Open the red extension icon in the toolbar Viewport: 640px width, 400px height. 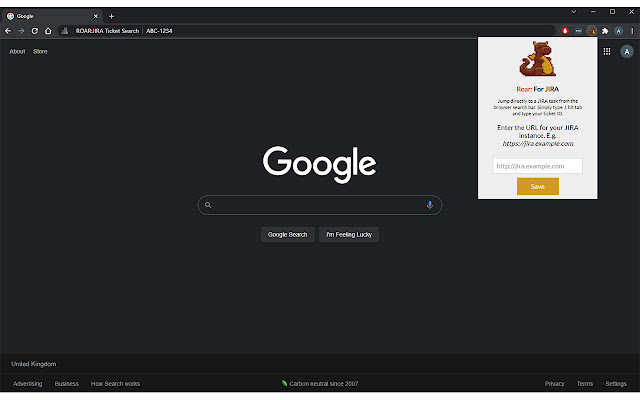click(x=565, y=31)
